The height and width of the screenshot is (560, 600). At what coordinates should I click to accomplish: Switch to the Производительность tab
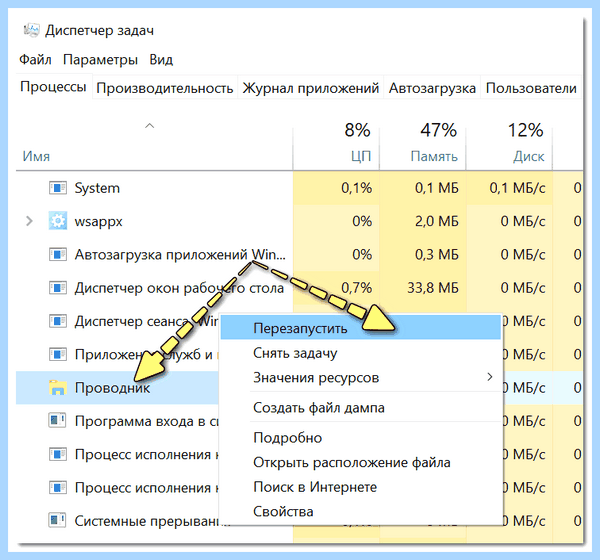click(165, 88)
